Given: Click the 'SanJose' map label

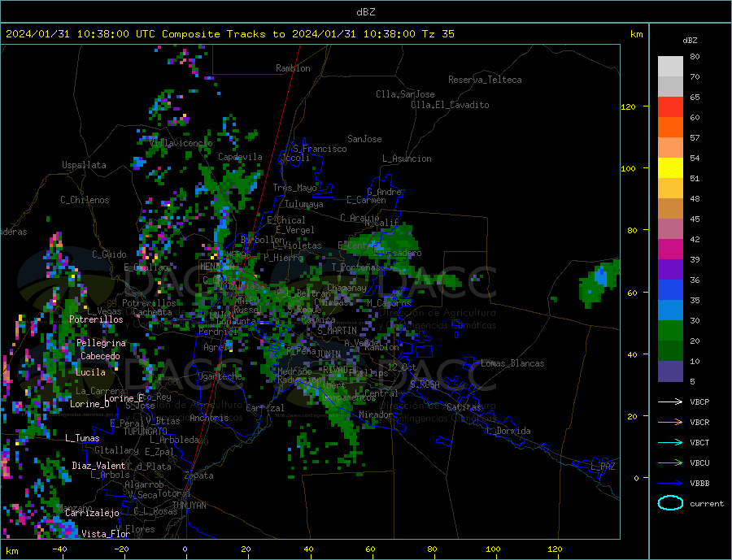Looking at the screenshot, I should click(364, 139).
